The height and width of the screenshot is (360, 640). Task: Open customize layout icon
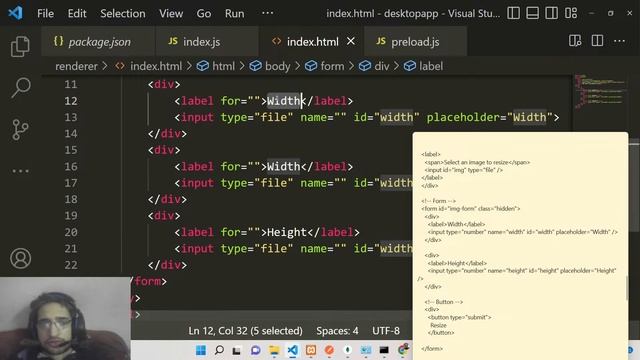point(571,13)
